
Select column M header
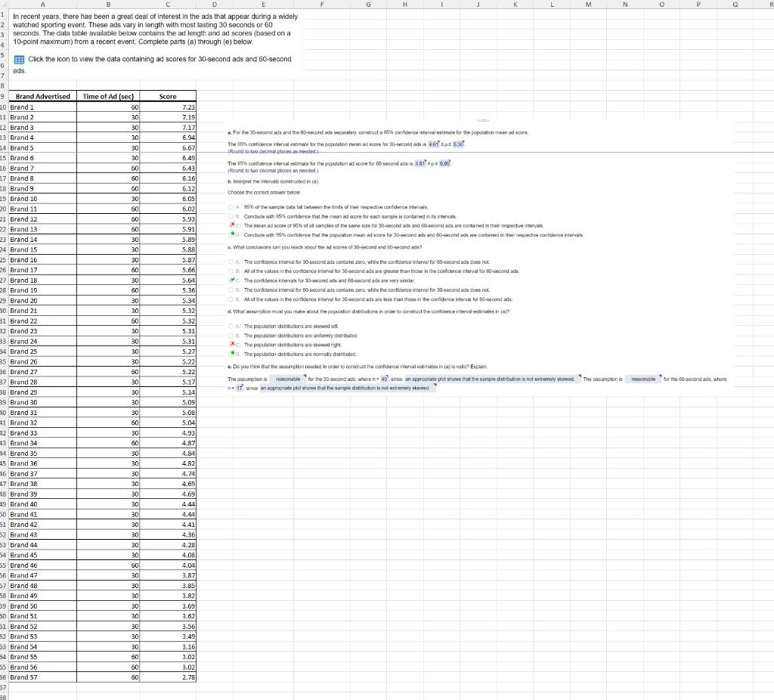coord(588,5)
